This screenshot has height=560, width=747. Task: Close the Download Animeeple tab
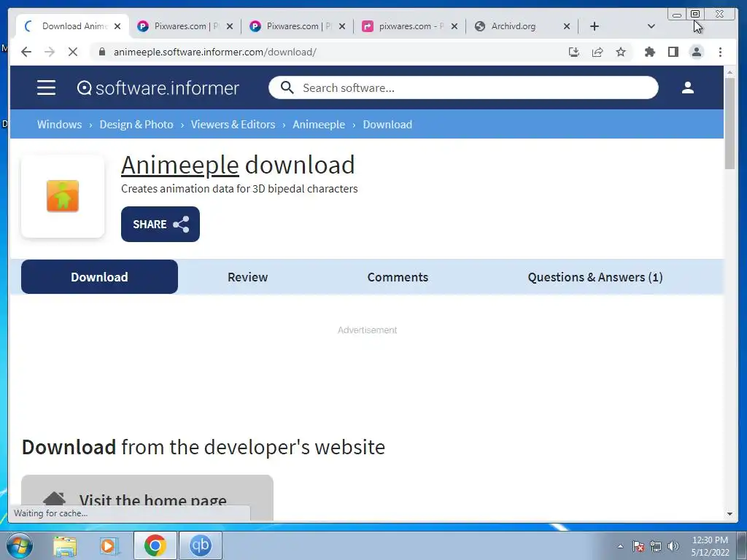coord(117,26)
